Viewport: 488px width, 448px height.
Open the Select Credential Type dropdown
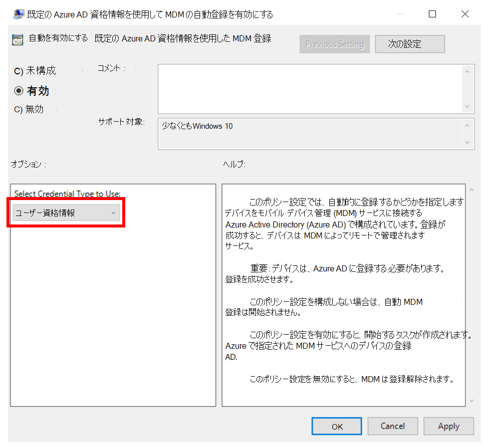coord(66,213)
